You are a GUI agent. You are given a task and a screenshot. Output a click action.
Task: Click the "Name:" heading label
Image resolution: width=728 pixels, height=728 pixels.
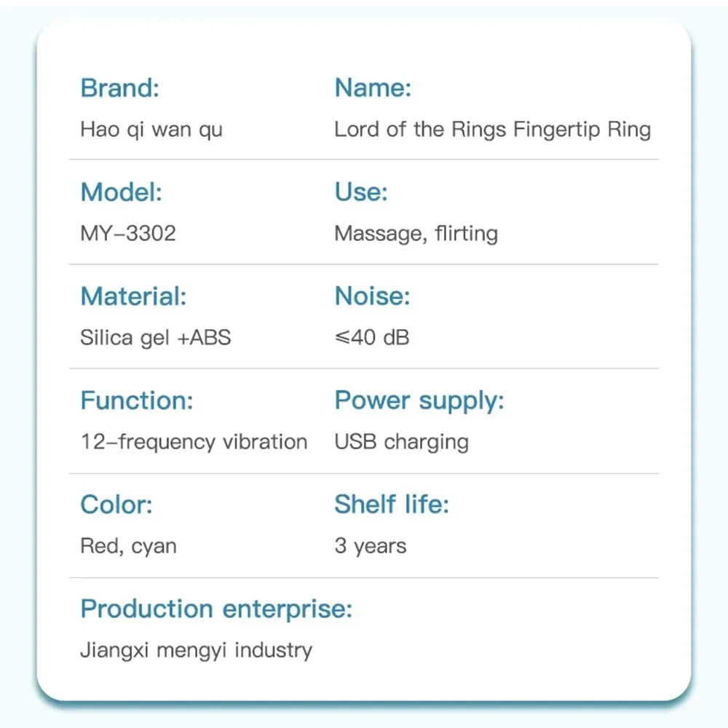(x=373, y=88)
